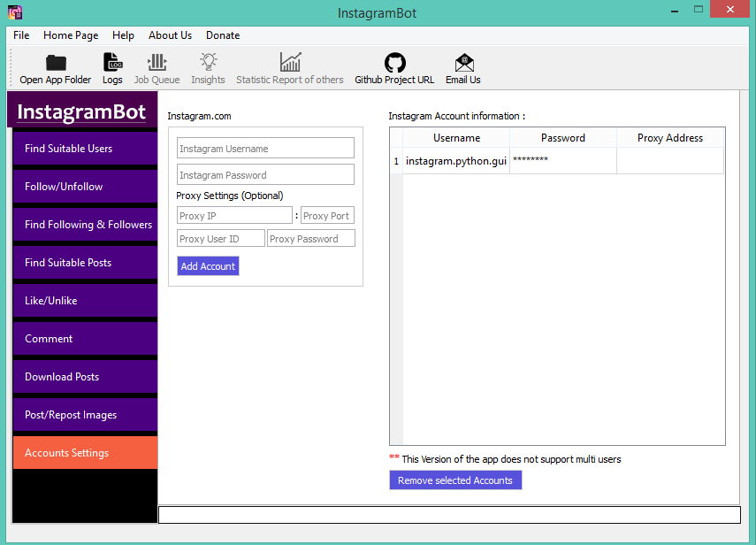Viewport: 756px width, 545px height.
Task: Open the Github Project URL icon
Action: 394,63
